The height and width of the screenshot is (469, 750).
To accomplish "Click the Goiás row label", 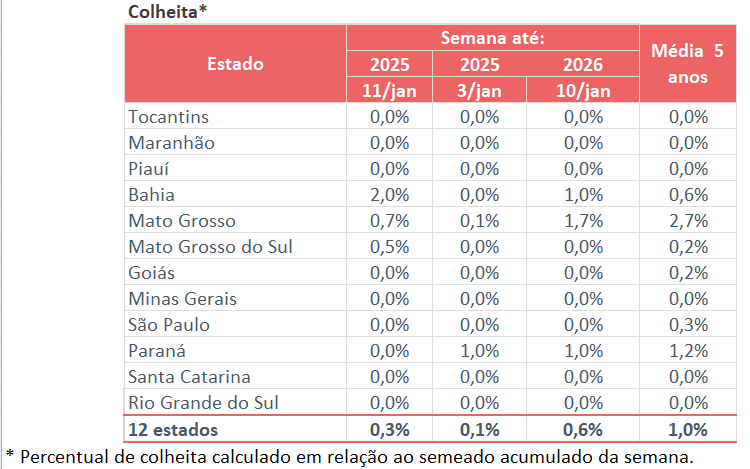I will [x=152, y=273].
